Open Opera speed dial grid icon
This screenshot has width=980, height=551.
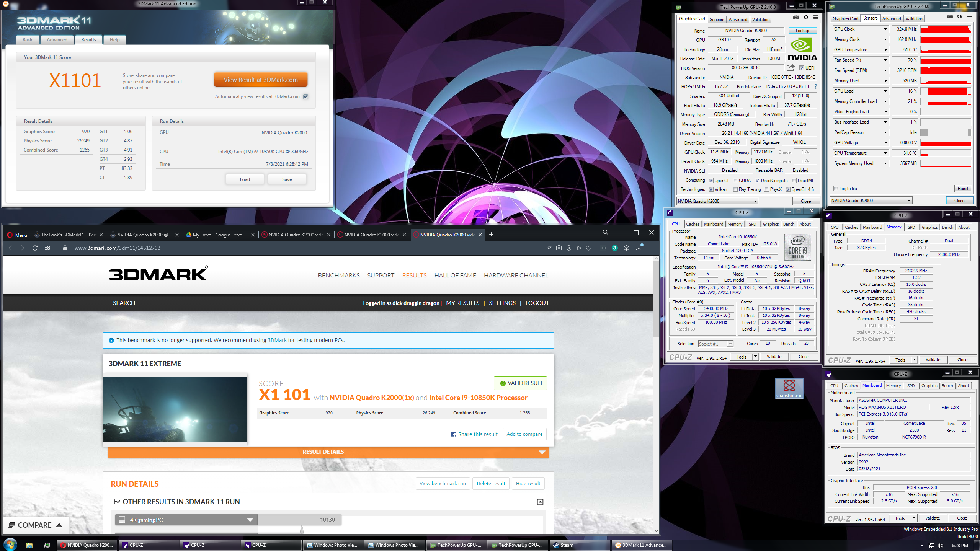[47, 248]
